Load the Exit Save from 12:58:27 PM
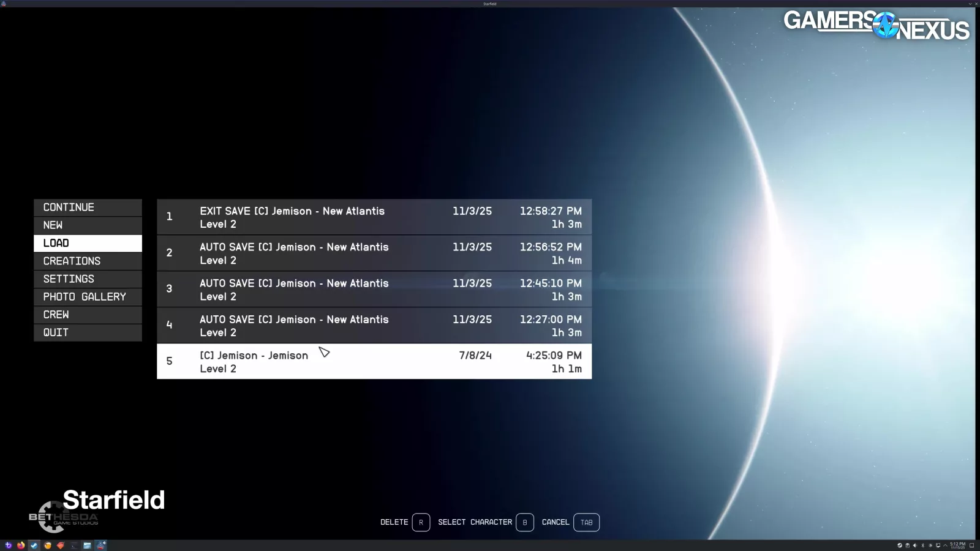 point(374,217)
